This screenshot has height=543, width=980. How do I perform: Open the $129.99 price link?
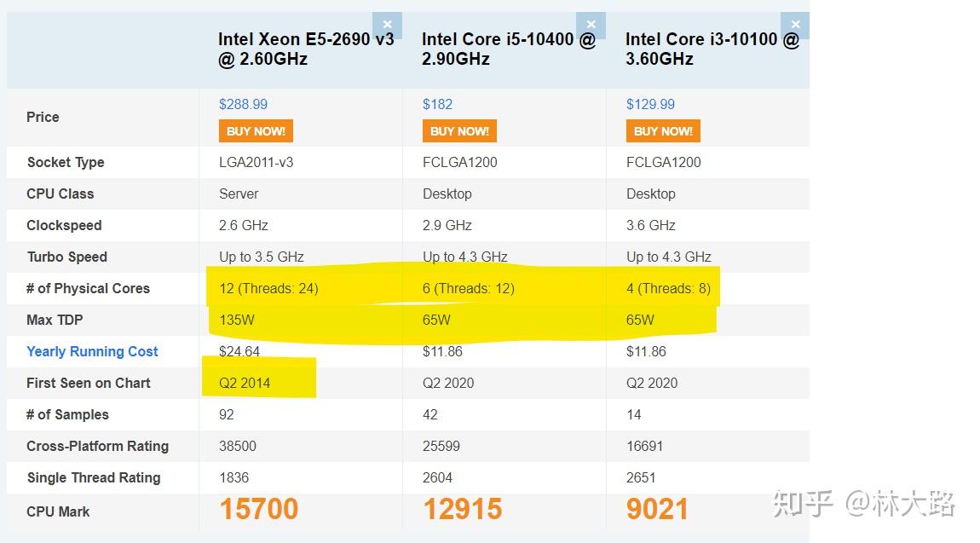click(650, 104)
